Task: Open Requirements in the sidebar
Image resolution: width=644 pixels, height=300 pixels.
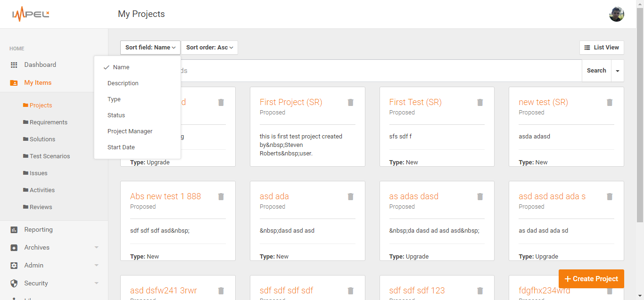Action: point(49,122)
